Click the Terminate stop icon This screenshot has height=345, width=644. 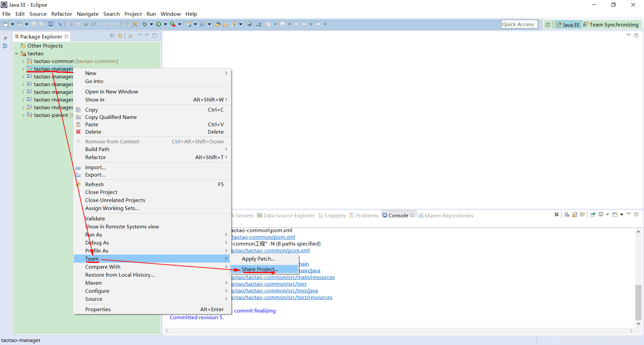click(x=86, y=24)
